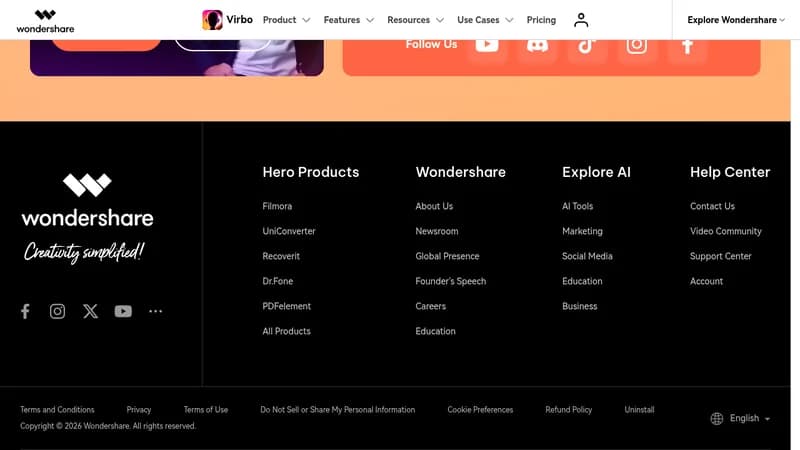The width and height of the screenshot is (800, 450).
Task: Click the globe language icon
Action: pos(717,418)
